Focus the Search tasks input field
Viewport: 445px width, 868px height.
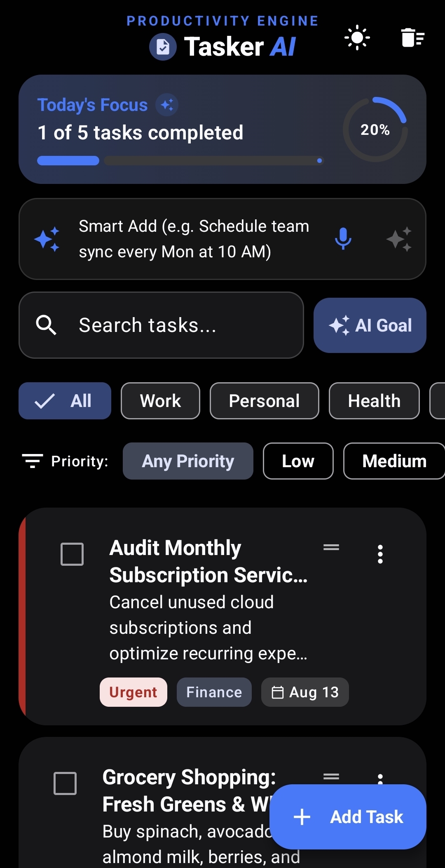pos(161,325)
